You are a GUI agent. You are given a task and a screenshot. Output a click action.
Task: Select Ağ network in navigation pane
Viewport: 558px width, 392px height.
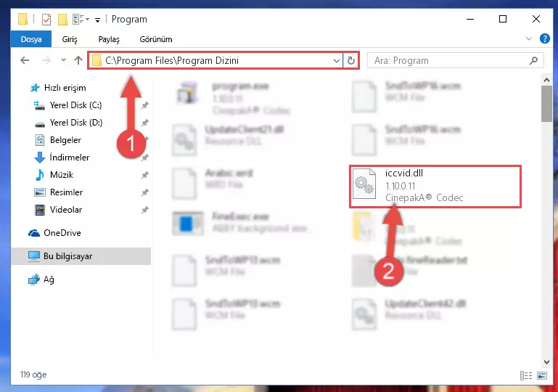(x=49, y=279)
